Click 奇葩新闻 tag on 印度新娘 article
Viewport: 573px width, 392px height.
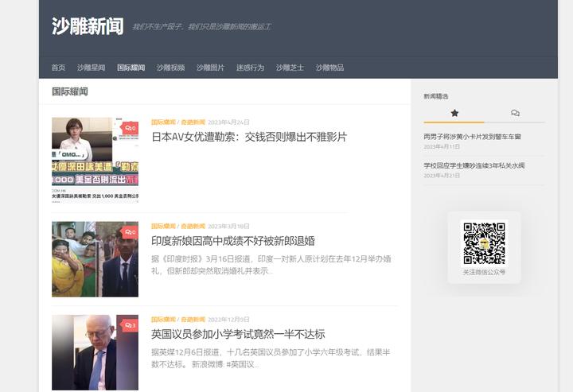point(193,227)
